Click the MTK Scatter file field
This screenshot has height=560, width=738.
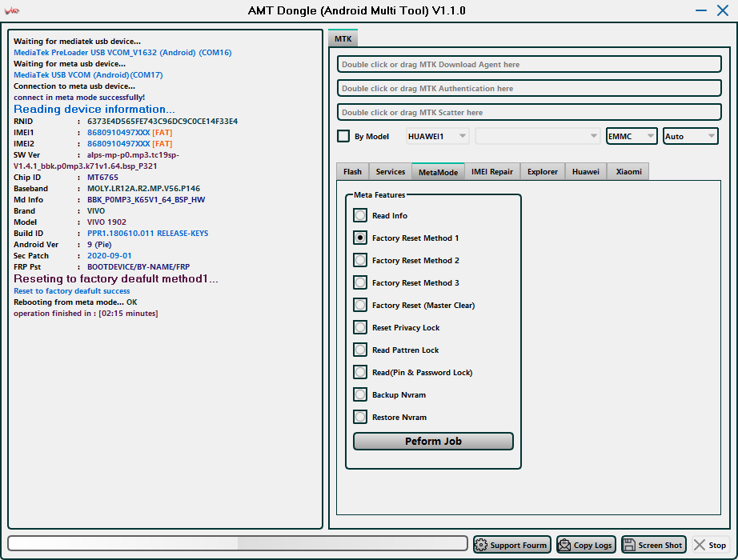click(529, 113)
